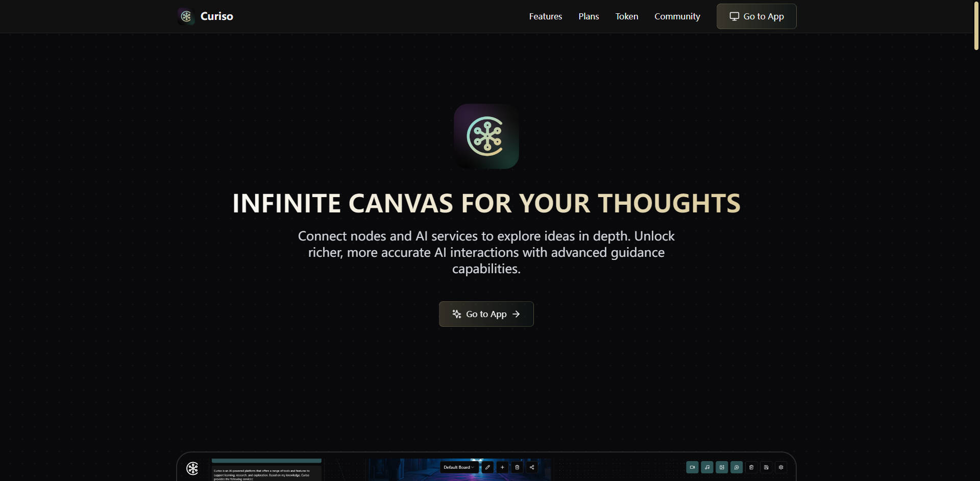Open the Default Board dropdown
The image size is (980, 481).
457,467
